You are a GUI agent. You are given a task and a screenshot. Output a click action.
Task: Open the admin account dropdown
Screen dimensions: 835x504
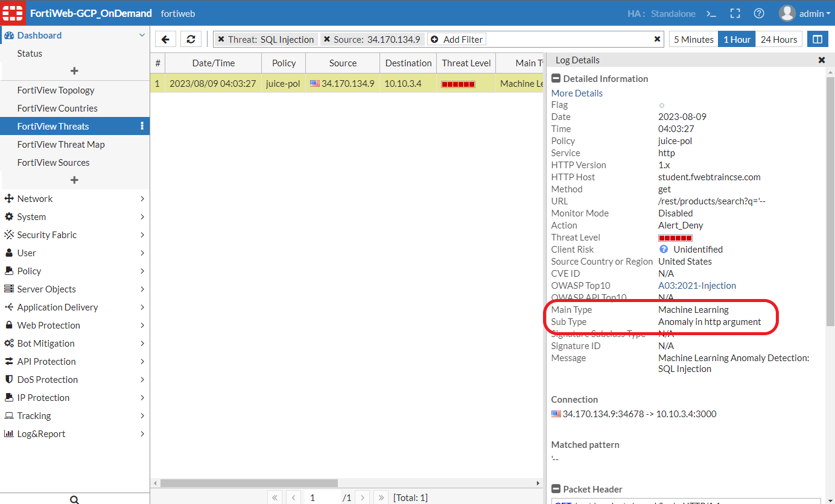pyautogui.click(x=815, y=13)
